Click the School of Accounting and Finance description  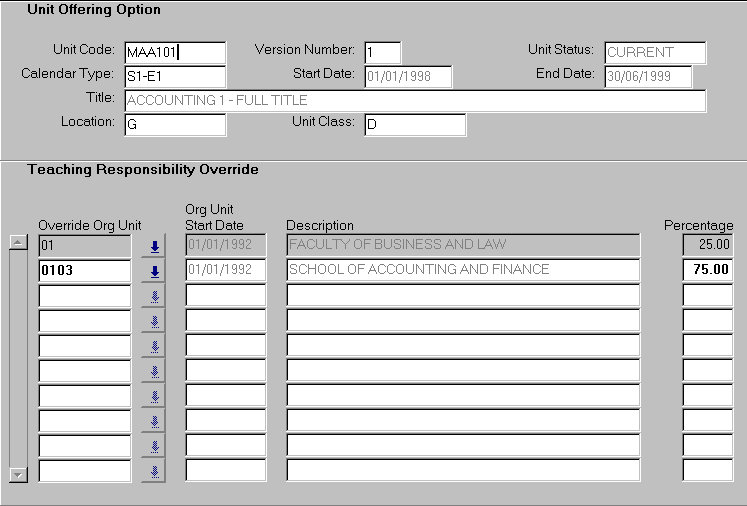click(x=462, y=270)
